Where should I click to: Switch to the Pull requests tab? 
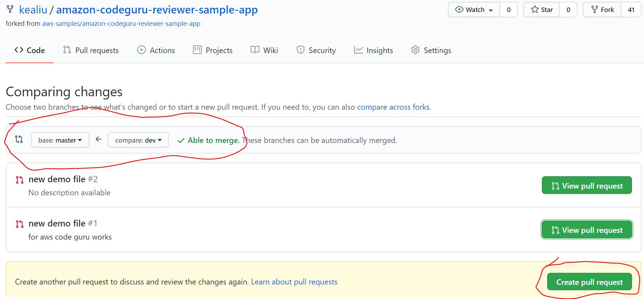point(91,50)
